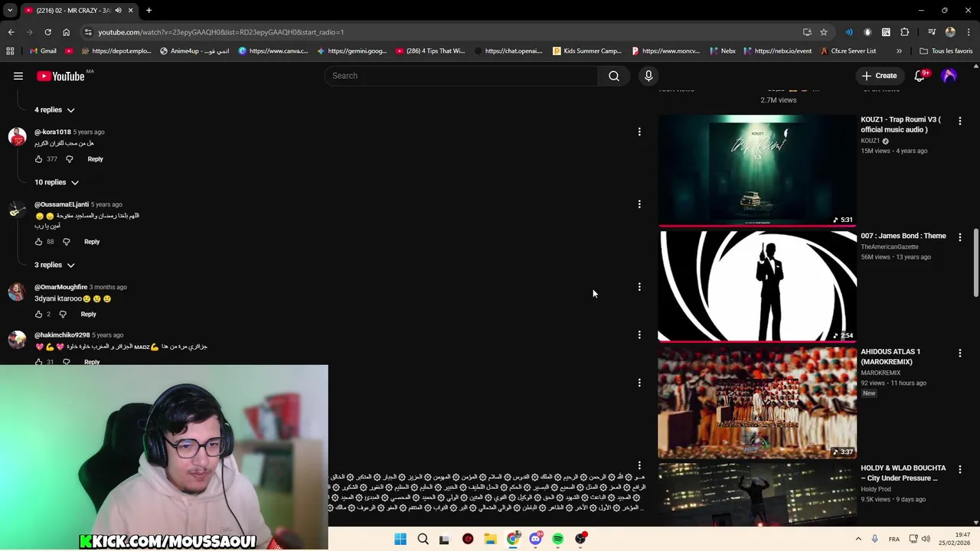Click the Create button
This screenshot has height=551, width=980.
tap(879, 76)
